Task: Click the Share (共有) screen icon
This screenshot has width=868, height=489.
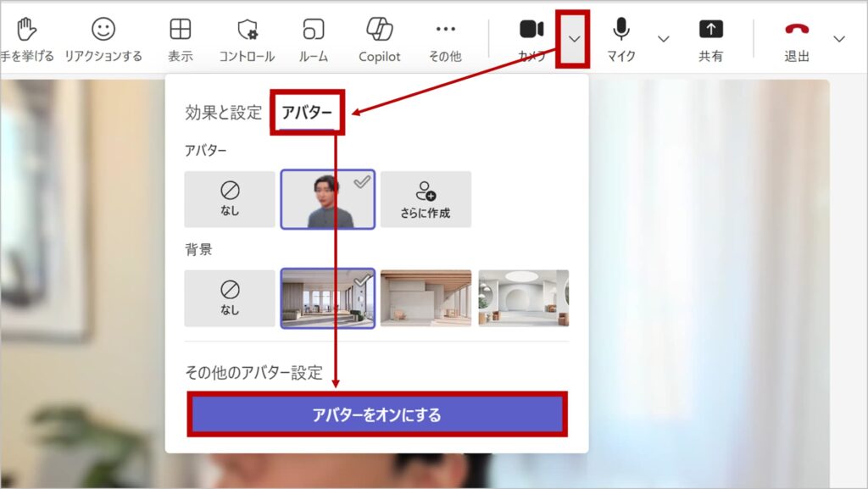Action: coord(710,31)
